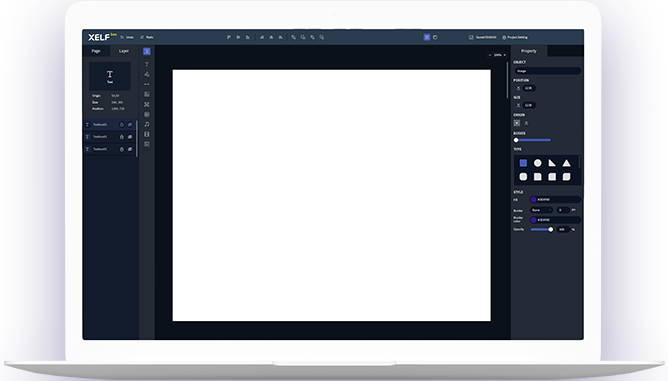Click the zoom-in plus beside zoom percentage
Viewport: 668px width, 381px height.
[x=505, y=55]
